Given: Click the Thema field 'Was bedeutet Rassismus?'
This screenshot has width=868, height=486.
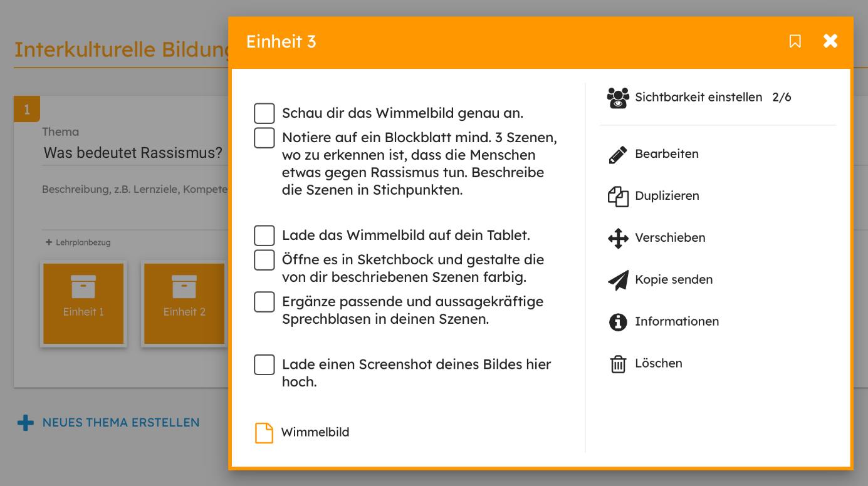Looking at the screenshot, I should (133, 153).
